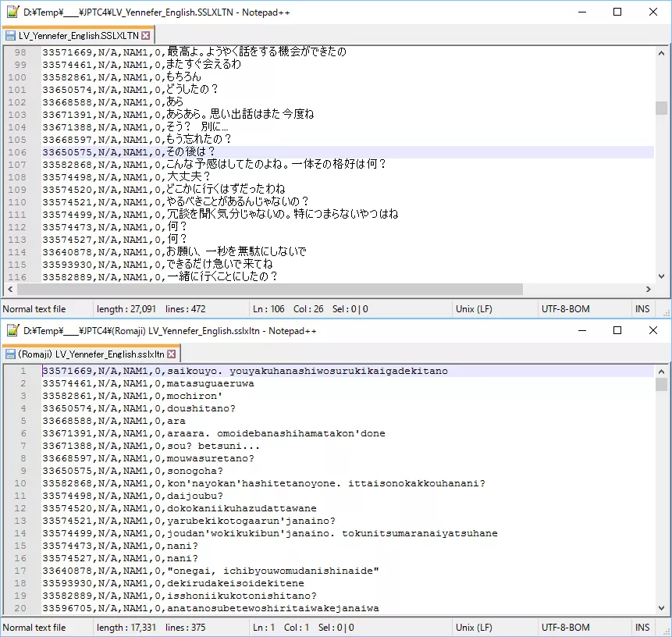The width and height of the screenshot is (672, 637).
Task: Minimize the top Notepad++ window
Action: click(582, 12)
